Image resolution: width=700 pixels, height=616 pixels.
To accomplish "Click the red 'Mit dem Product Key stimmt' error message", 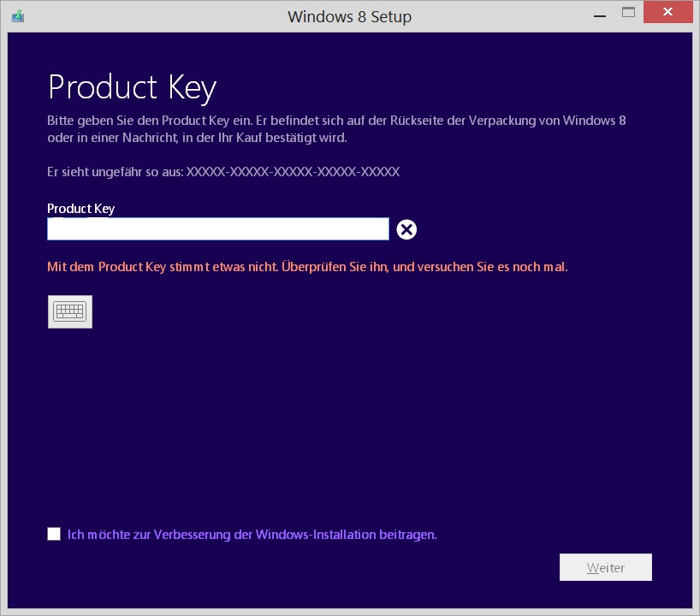I will [307, 267].
